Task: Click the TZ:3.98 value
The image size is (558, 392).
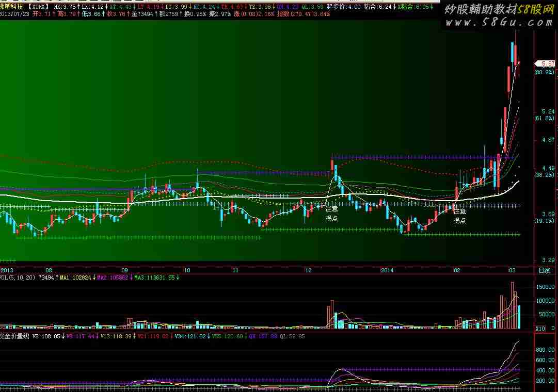Action: (260, 7)
